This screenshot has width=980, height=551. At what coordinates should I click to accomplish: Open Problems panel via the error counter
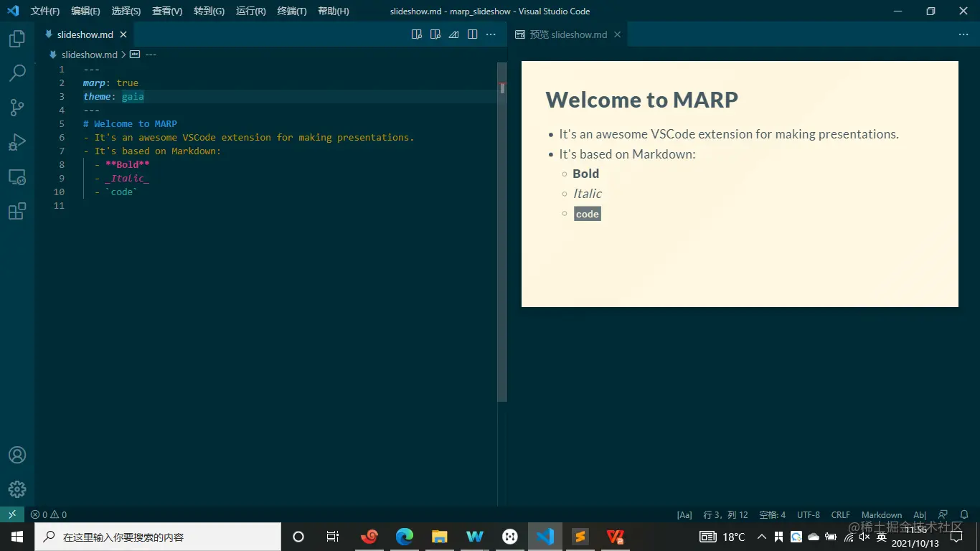point(49,514)
